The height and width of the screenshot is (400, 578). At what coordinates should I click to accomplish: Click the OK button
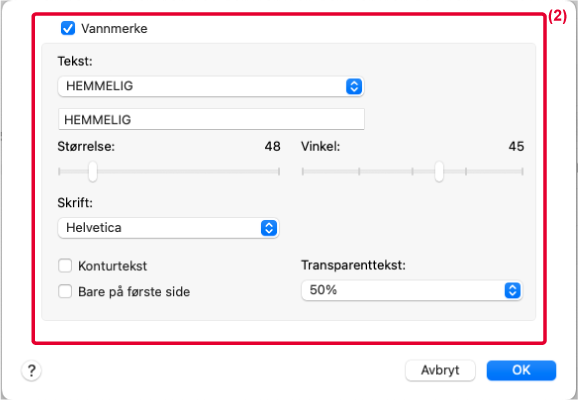(x=521, y=370)
